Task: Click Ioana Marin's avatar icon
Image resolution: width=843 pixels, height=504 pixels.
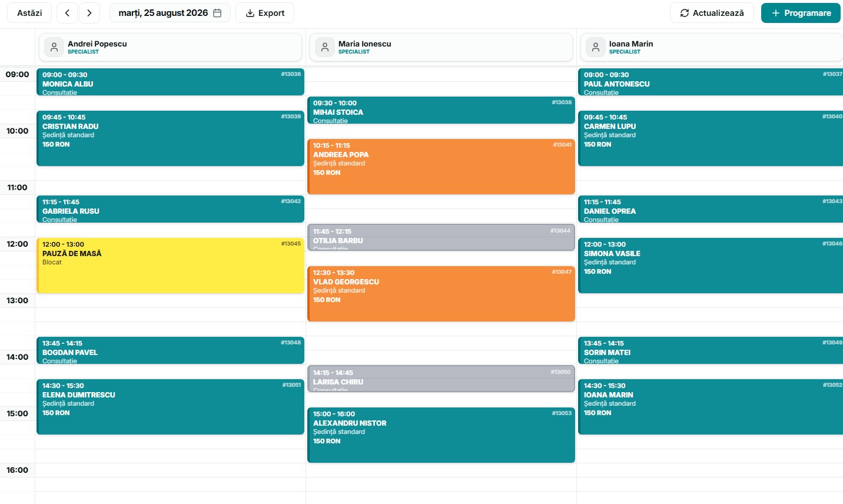Action: [x=596, y=47]
